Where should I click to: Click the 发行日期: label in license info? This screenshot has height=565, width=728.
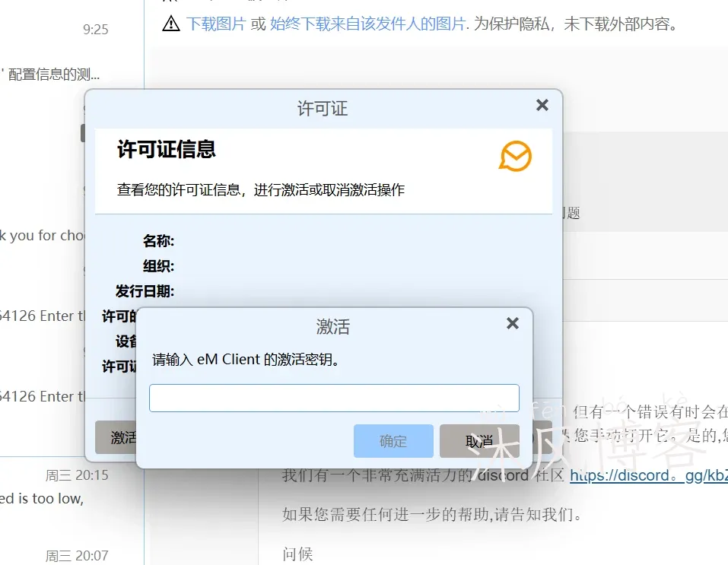coord(145,291)
